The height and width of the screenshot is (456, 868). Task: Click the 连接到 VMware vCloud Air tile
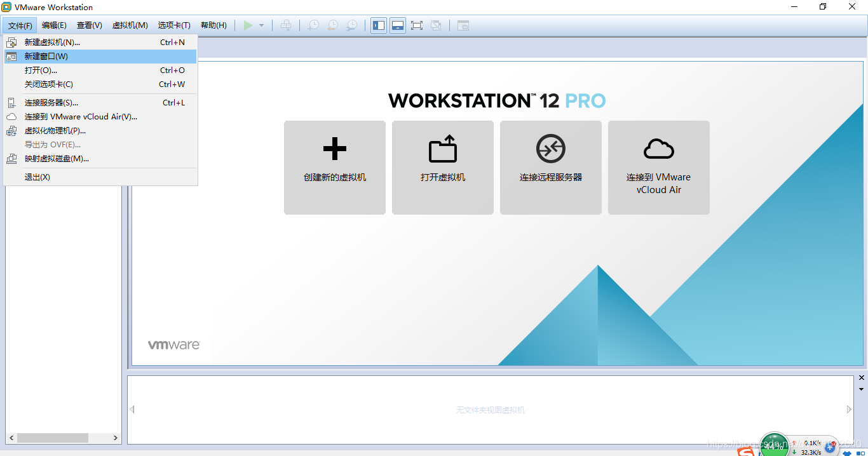659,168
